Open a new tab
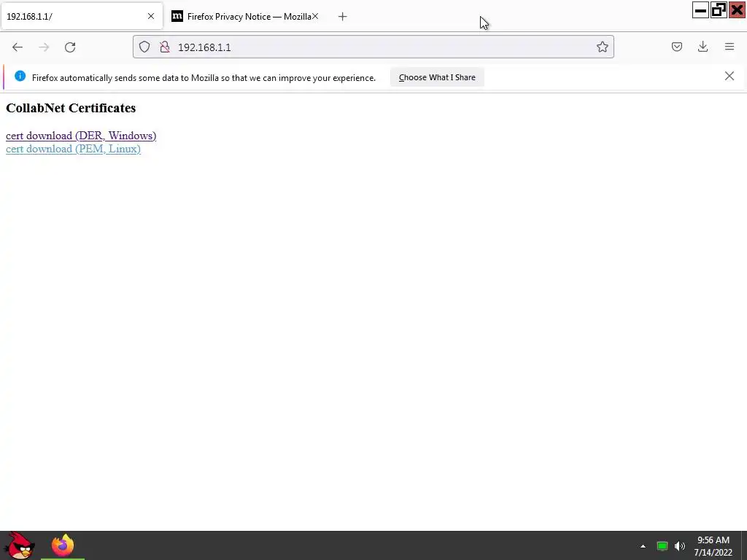The width and height of the screenshot is (747, 560). click(x=343, y=17)
